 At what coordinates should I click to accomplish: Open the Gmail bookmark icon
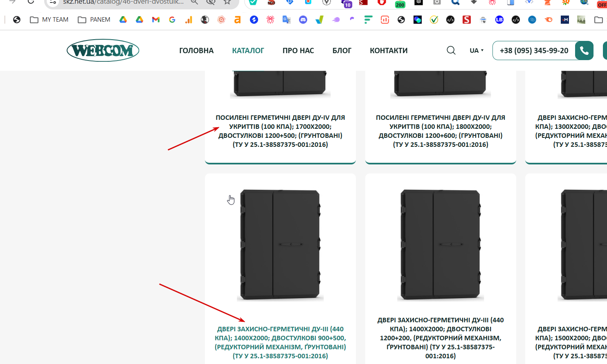coord(156,20)
